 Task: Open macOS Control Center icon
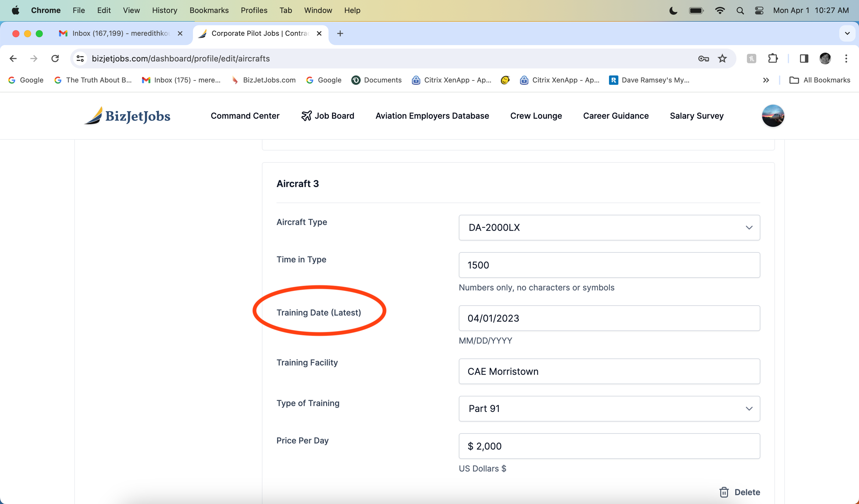[x=759, y=10]
